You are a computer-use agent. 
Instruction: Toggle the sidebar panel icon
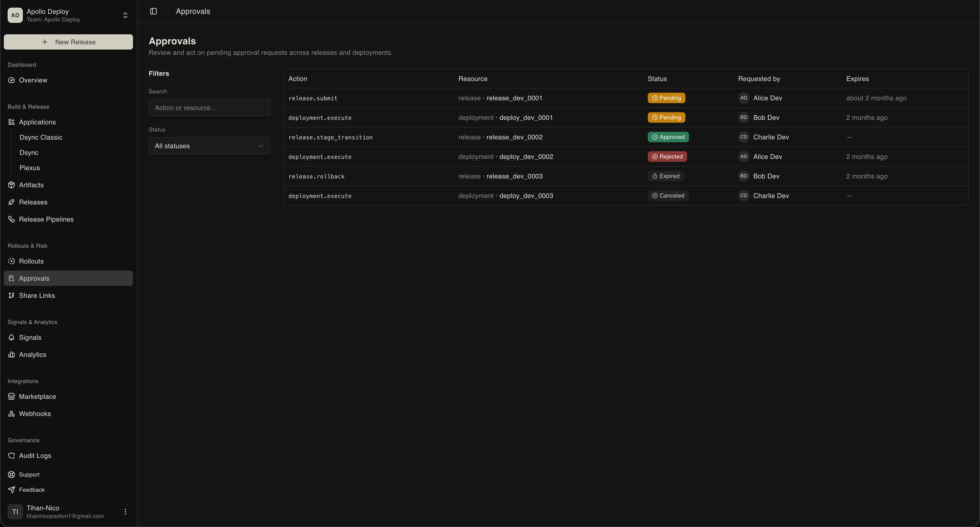[x=153, y=11]
